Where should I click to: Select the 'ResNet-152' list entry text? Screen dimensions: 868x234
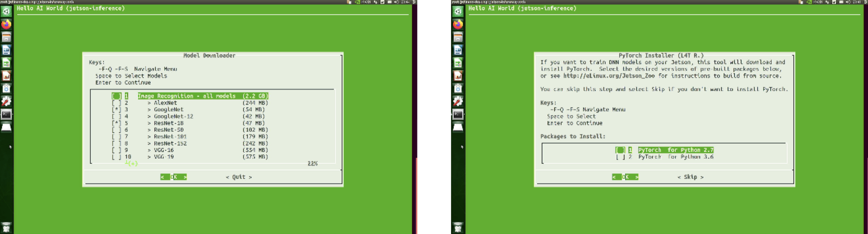170,144
